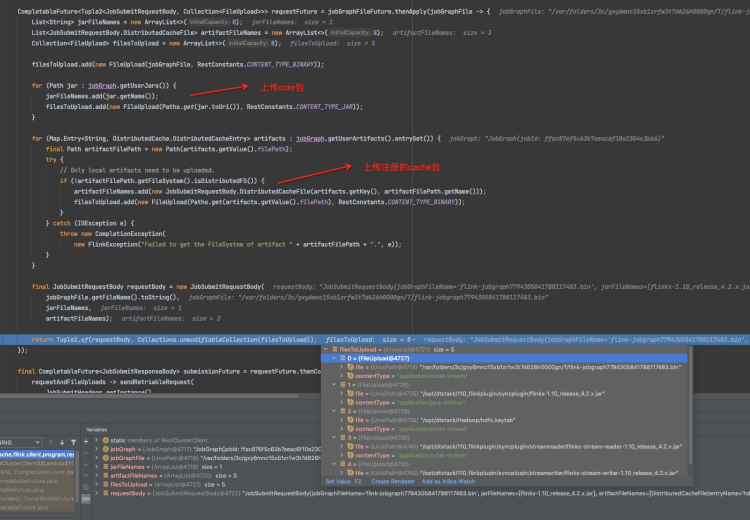Viewport: 750px width, 520px height.
Task: Expand the jobGraphFile variable in Variables panel
Action: [97, 458]
